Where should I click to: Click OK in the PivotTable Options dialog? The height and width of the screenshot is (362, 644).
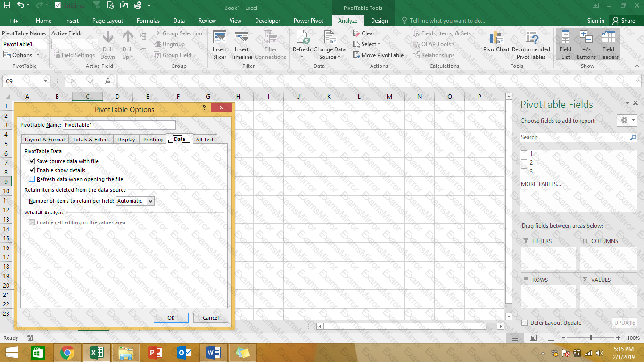click(171, 318)
